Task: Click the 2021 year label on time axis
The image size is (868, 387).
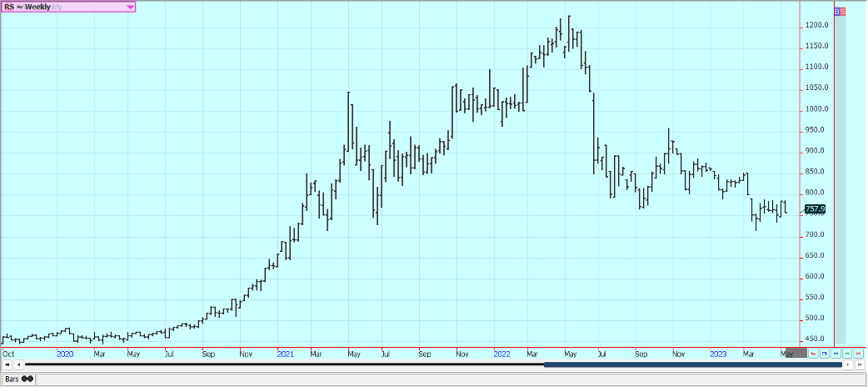Action: click(285, 354)
